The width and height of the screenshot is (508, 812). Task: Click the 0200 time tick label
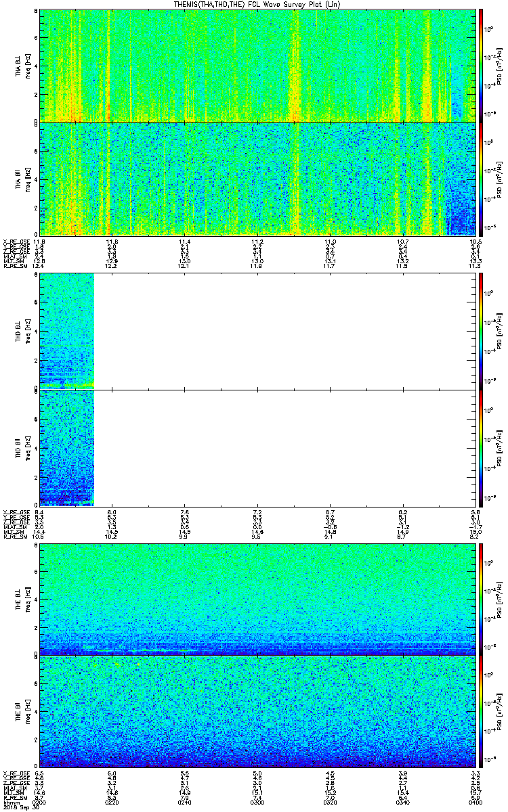pyautogui.click(x=39, y=802)
